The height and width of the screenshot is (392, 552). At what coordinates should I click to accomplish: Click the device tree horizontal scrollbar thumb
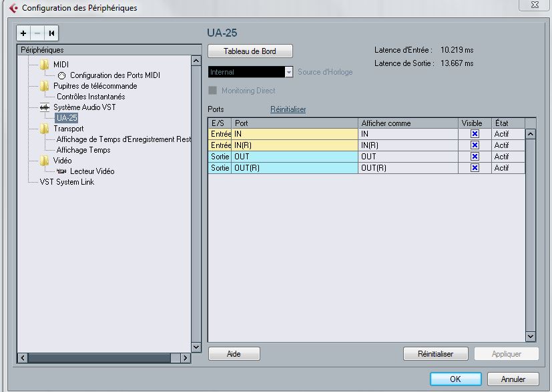tap(99, 358)
